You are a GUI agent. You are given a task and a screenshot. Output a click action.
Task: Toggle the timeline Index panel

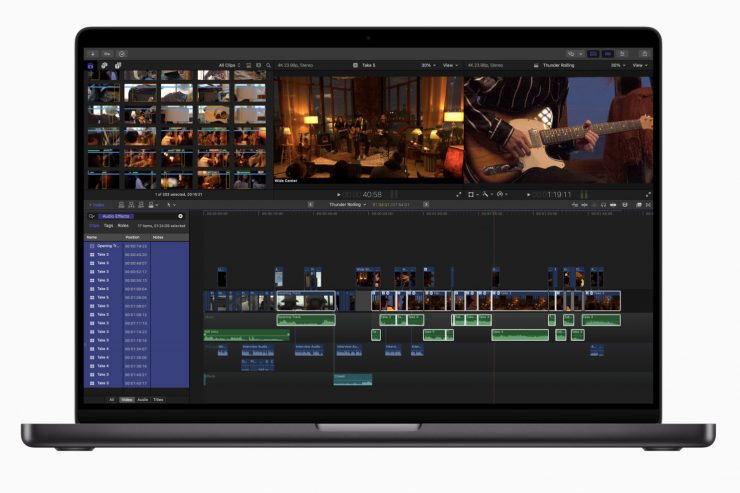coord(97,205)
